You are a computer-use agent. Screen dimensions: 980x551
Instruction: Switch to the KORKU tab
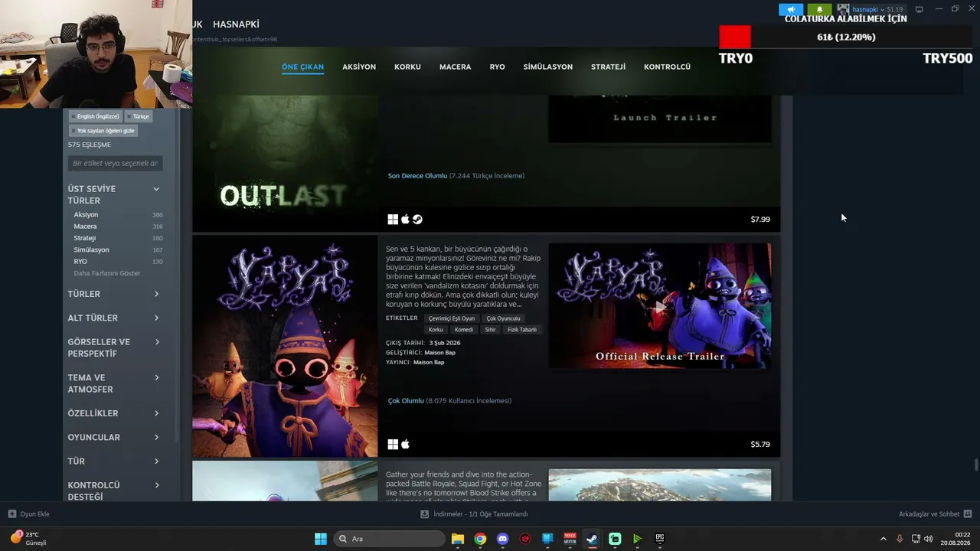click(x=407, y=67)
